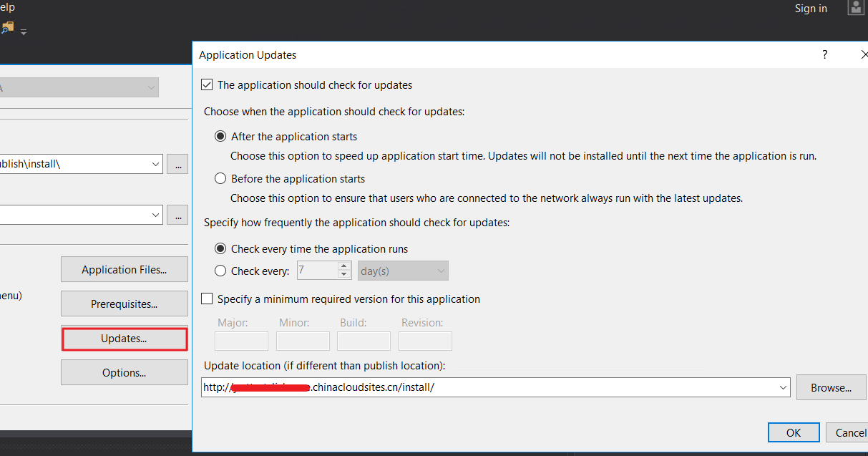Click browse ellipsis beside publish\install\ path

pos(177,164)
